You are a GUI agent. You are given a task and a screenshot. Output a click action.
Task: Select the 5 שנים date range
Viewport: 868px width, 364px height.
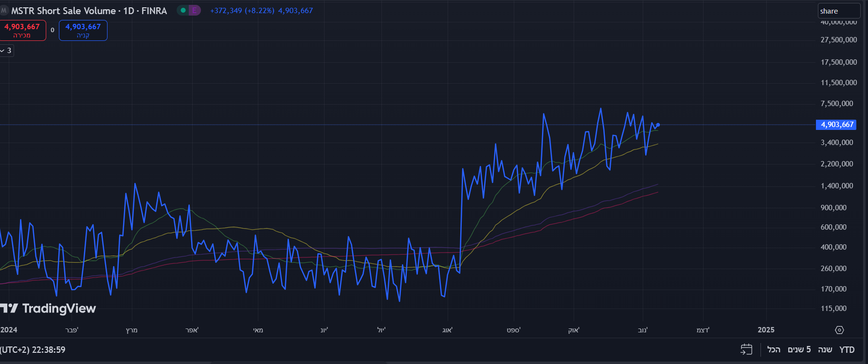(799, 349)
